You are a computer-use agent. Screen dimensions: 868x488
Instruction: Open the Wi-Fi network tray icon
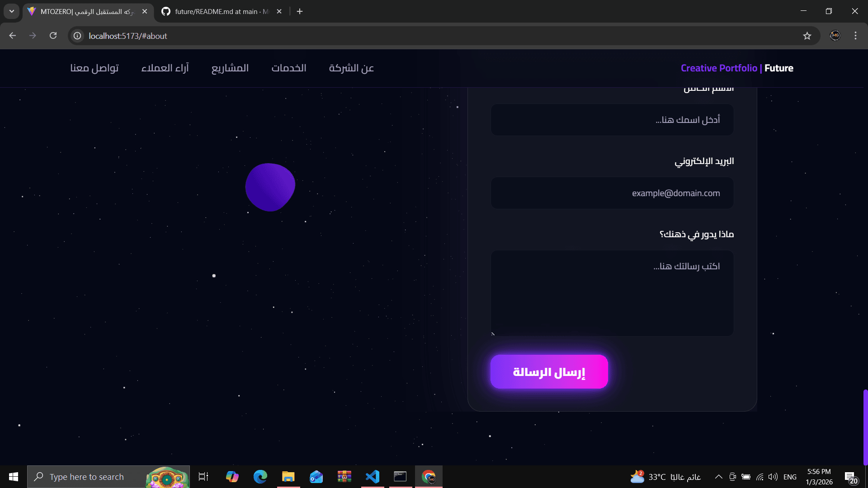(759, 477)
